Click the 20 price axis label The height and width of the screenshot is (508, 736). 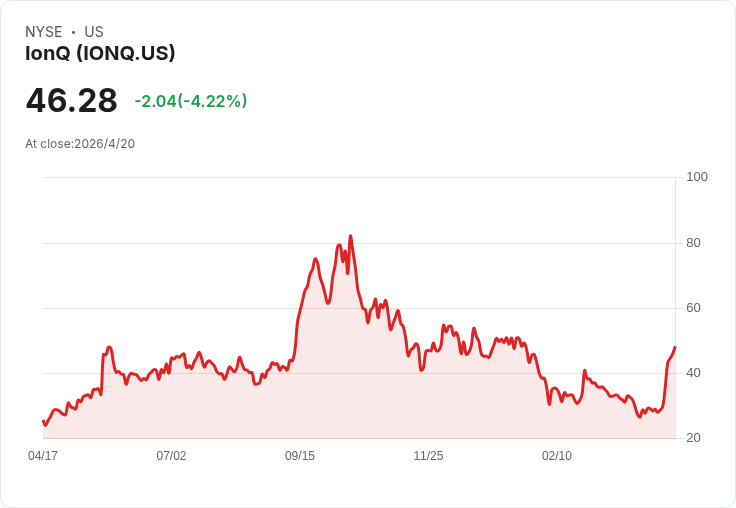(x=693, y=438)
